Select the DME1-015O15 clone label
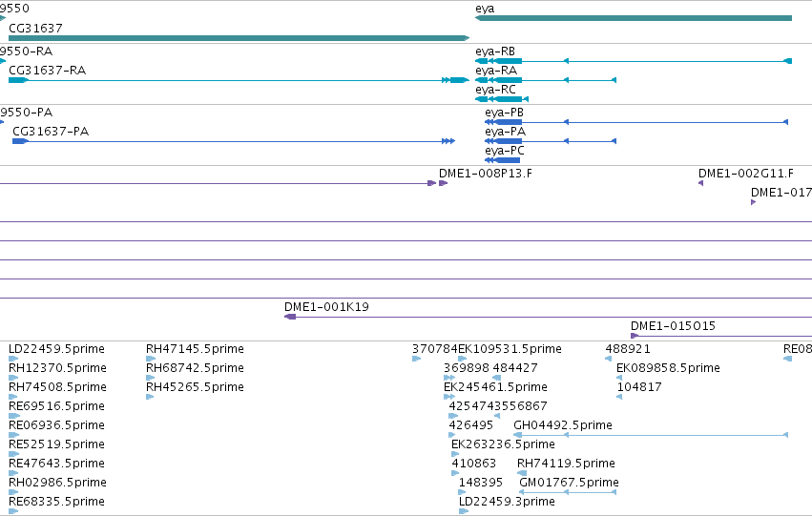The width and height of the screenshot is (812, 516). point(674,326)
